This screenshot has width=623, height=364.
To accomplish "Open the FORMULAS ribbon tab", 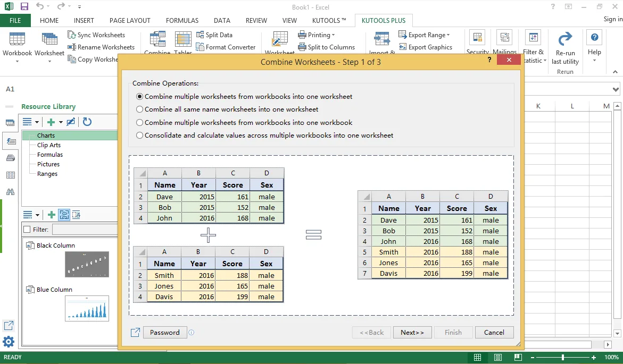I will (x=182, y=21).
